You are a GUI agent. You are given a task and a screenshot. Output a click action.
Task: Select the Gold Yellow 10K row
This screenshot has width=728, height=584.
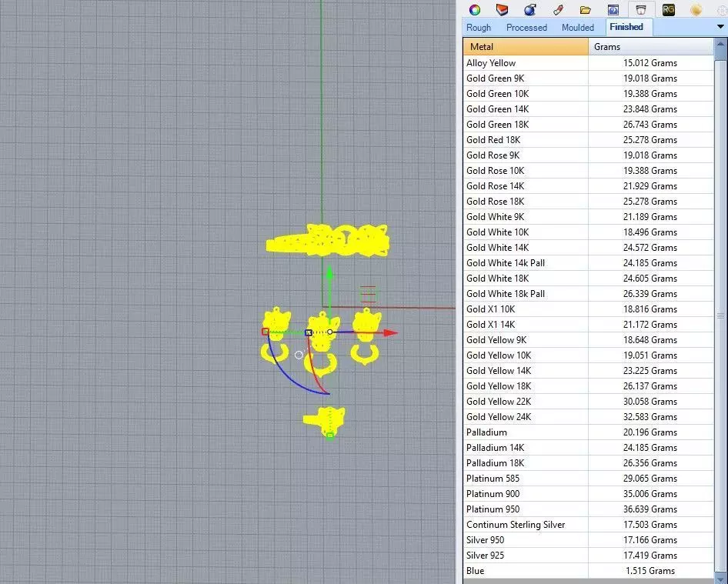tap(588, 355)
